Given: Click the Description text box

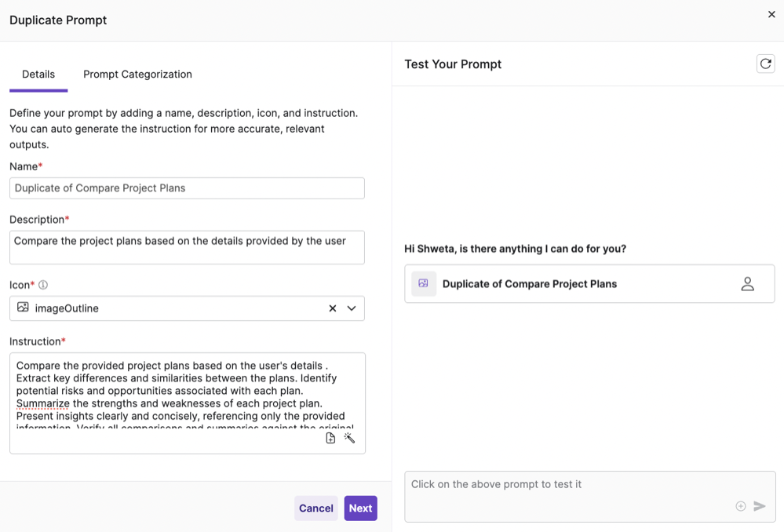Looking at the screenshot, I should point(187,245).
